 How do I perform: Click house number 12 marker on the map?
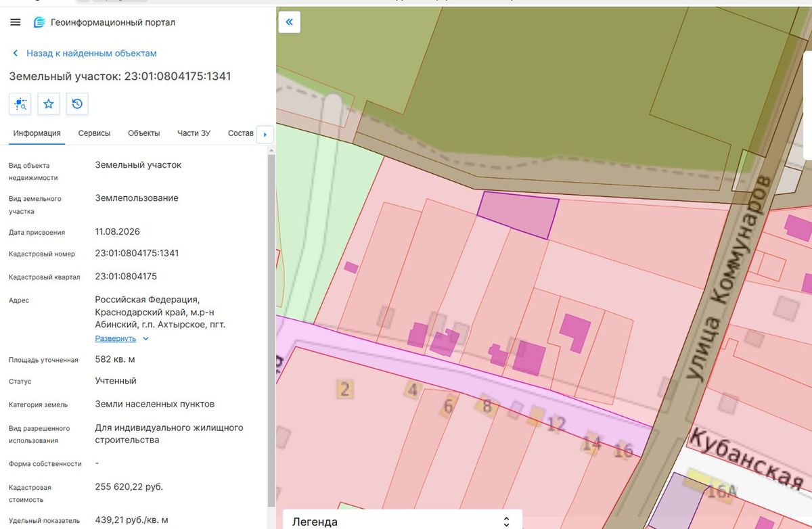click(556, 424)
